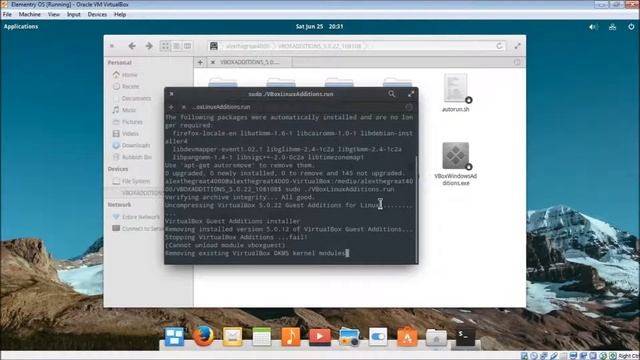Switch file manager to list view
Image resolution: width=640 pixels, height=360 pixels.
176,46
